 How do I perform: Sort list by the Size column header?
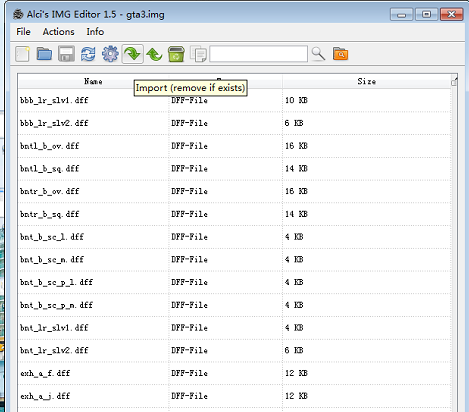tap(366, 81)
